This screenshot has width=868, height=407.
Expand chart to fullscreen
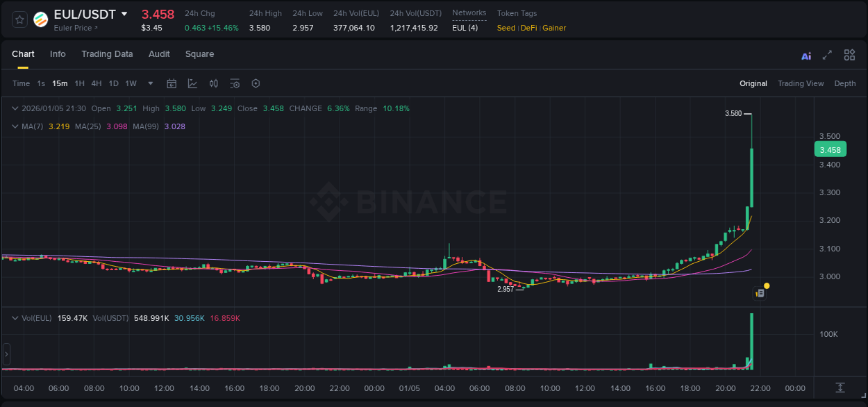(827, 54)
